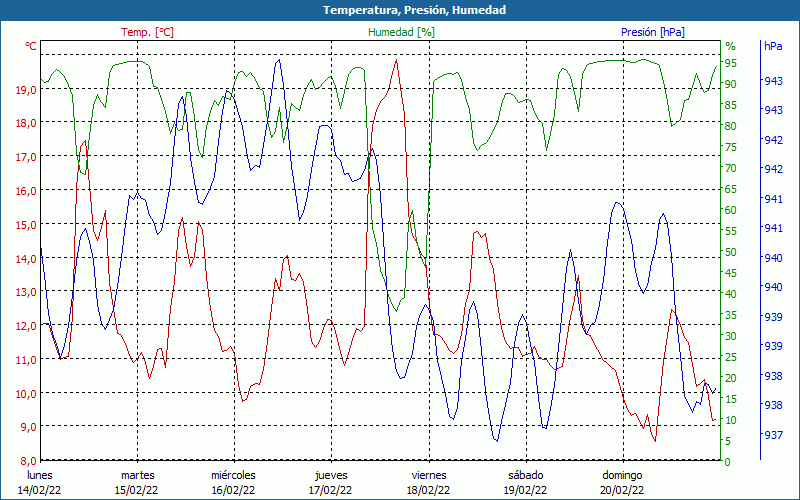
Task: Click the '60' humidity axis value
Action: 730,210
